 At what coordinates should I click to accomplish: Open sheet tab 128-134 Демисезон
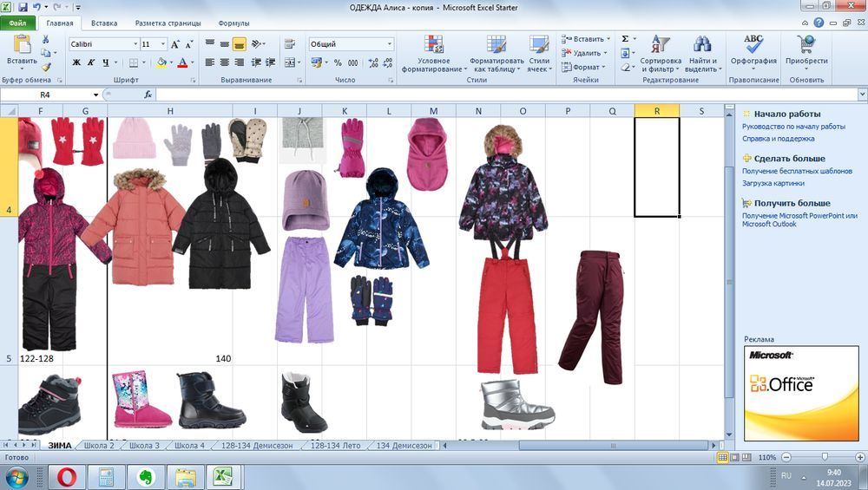256,445
